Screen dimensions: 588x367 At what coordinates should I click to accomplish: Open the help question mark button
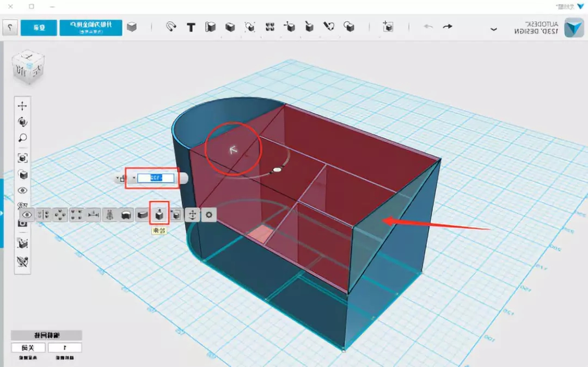(10, 27)
